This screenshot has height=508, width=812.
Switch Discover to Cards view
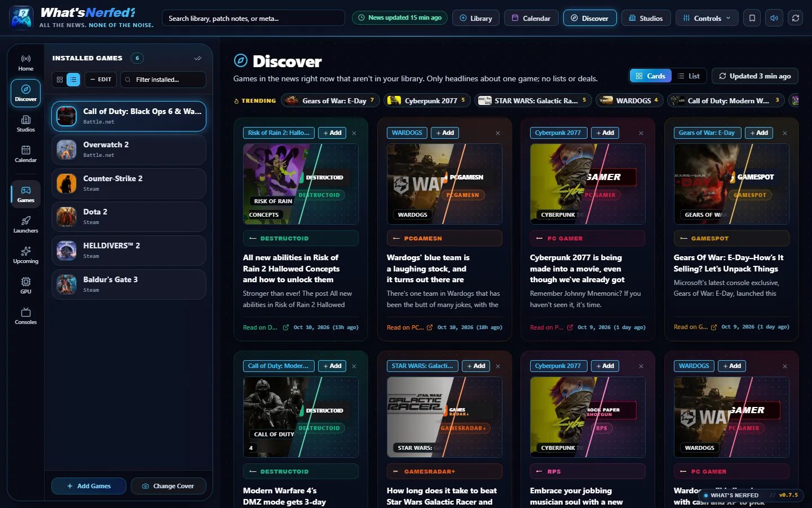pyautogui.click(x=650, y=76)
